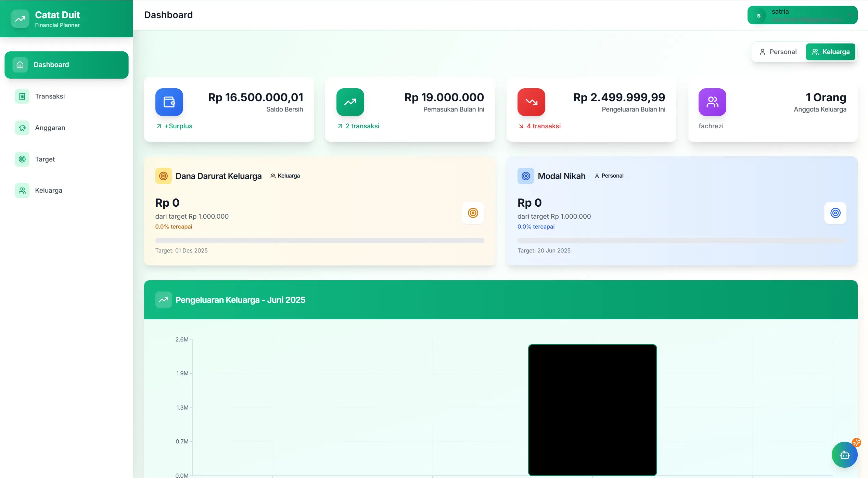Click the blue target icon on Modal Nikah
Viewport: 868px width, 478px height.
click(835, 213)
